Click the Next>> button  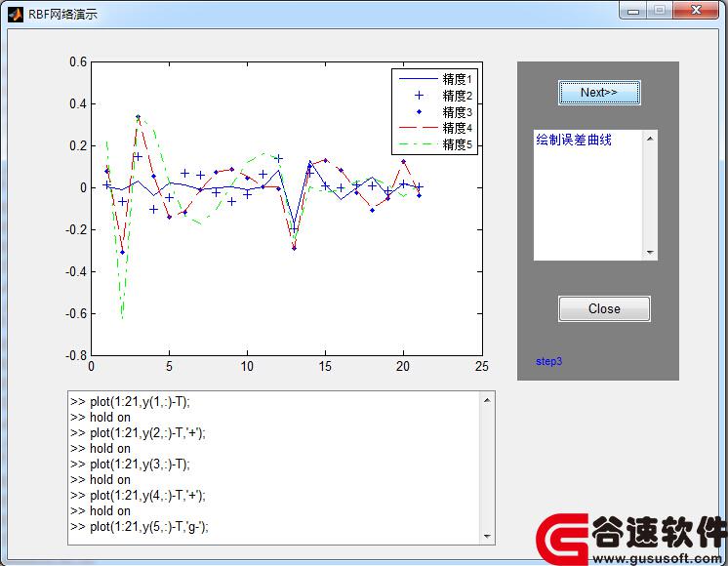point(599,93)
